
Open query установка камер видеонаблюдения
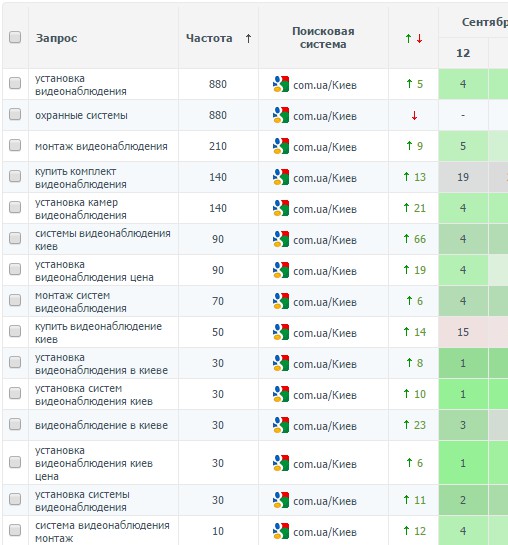coord(81,209)
